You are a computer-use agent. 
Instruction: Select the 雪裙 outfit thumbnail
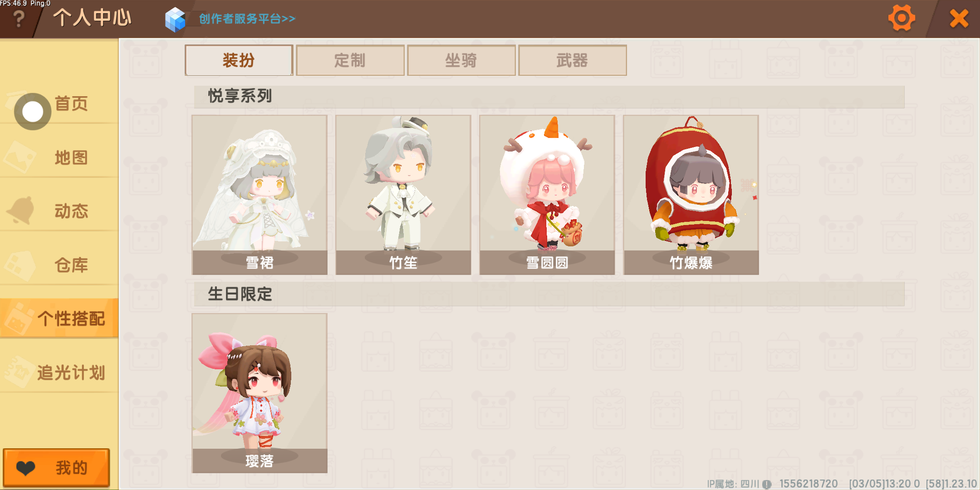[260, 195]
